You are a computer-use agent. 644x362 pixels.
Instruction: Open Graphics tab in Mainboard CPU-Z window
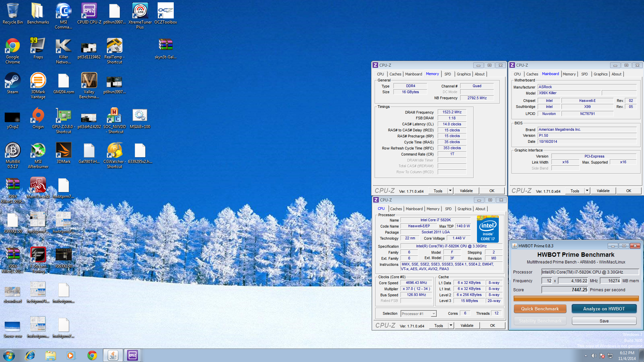(600, 74)
